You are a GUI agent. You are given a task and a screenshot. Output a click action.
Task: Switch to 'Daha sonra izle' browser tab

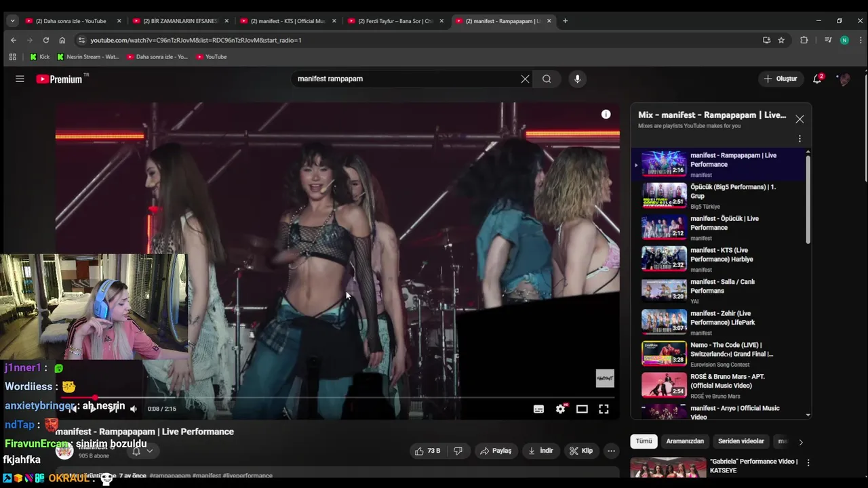click(73, 21)
